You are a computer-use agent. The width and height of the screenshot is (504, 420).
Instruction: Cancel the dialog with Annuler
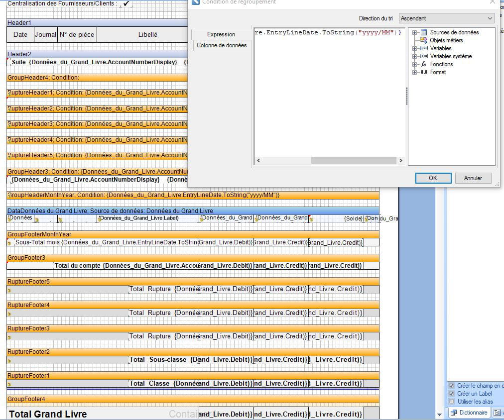(473, 178)
